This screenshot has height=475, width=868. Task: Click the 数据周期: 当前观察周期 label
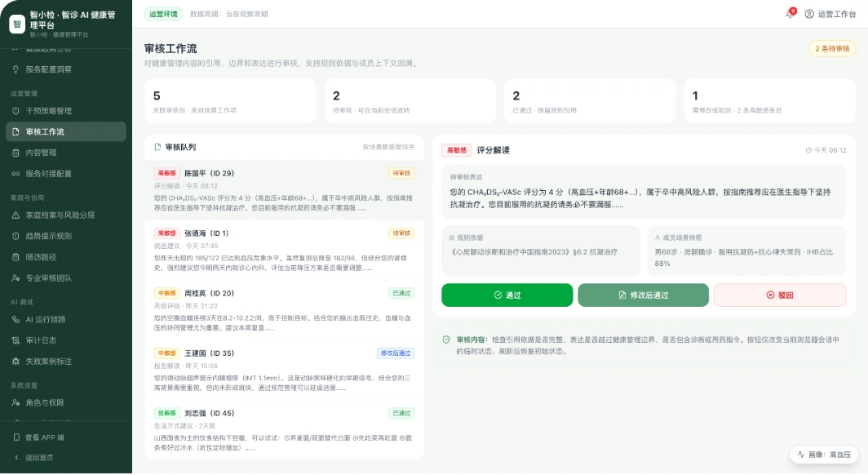(x=229, y=15)
